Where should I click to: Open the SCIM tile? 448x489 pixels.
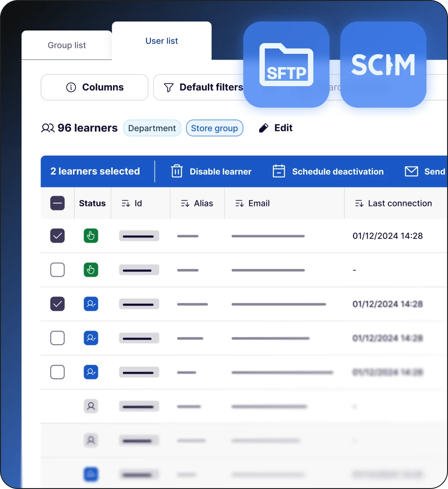(383, 65)
